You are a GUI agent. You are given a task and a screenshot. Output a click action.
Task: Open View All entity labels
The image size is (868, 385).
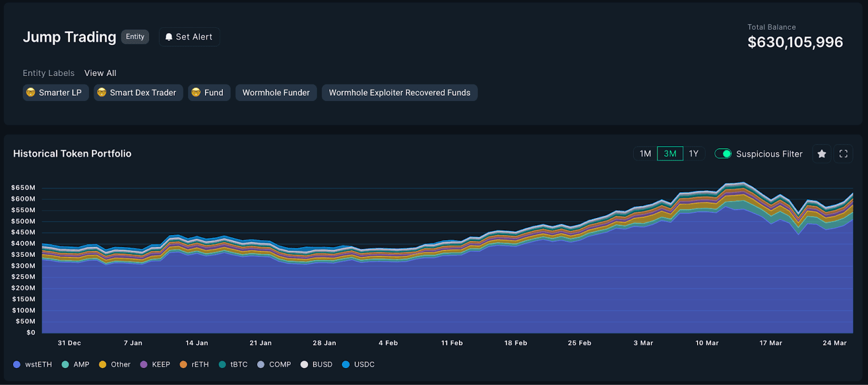(x=100, y=73)
